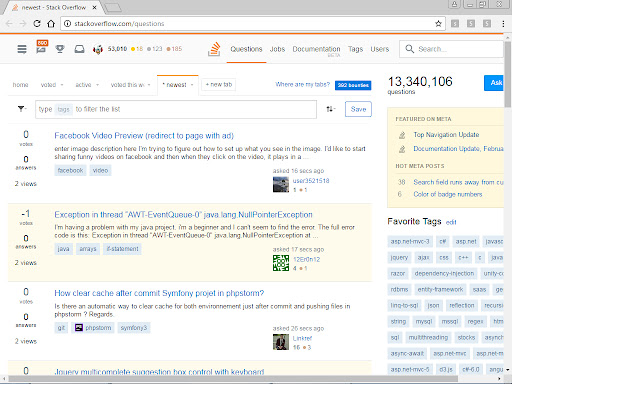Open the Questions nav item

(x=246, y=49)
